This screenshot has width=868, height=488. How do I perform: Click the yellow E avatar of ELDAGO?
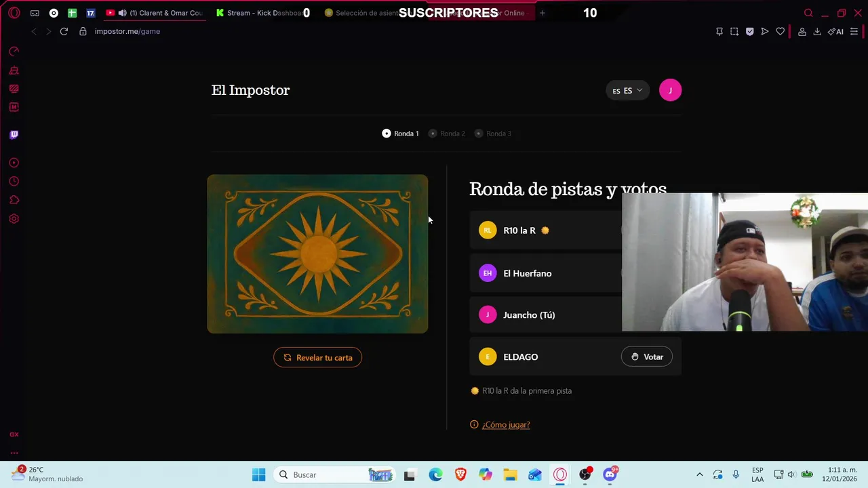(x=488, y=357)
